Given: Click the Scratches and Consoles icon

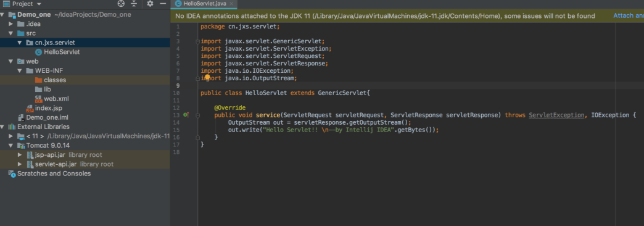Looking at the screenshot, I should point(12,174).
